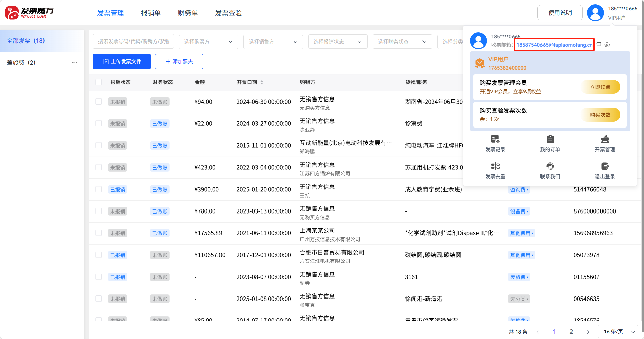The image size is (644, 339).
Task: Click the 联系我们 contact us icon
Action: [x=550, y=166]
